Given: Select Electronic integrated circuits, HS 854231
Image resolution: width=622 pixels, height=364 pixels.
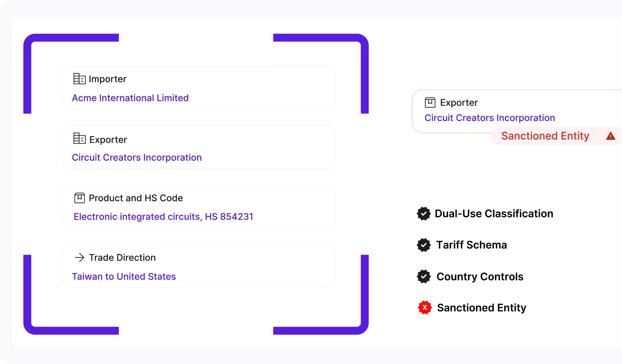Looking at the screenshot, I should click(x=163, y=217).
